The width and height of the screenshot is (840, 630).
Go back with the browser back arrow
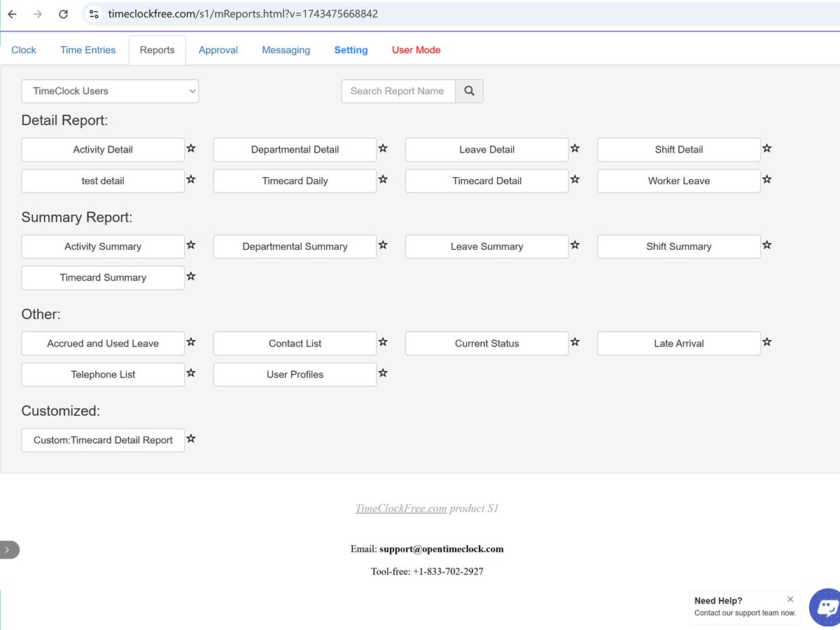13,14
